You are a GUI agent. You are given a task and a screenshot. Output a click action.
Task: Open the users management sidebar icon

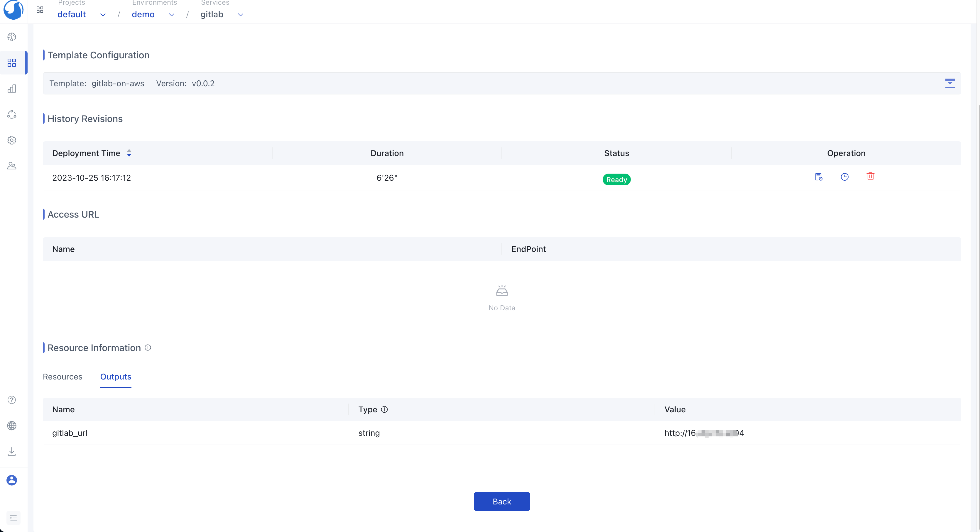click(x=12, y=166)
